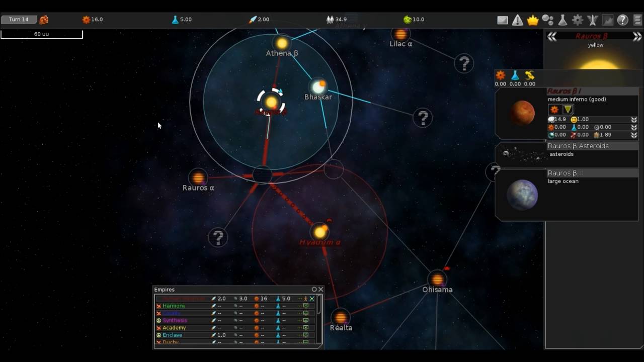Click the population 34.9 indicator

tap(337, 20)
